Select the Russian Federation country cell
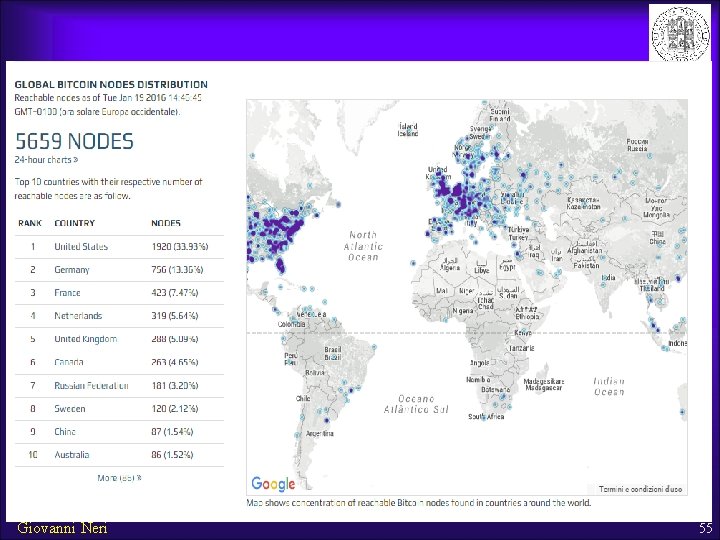720x540 pixels. coord(91,385)
